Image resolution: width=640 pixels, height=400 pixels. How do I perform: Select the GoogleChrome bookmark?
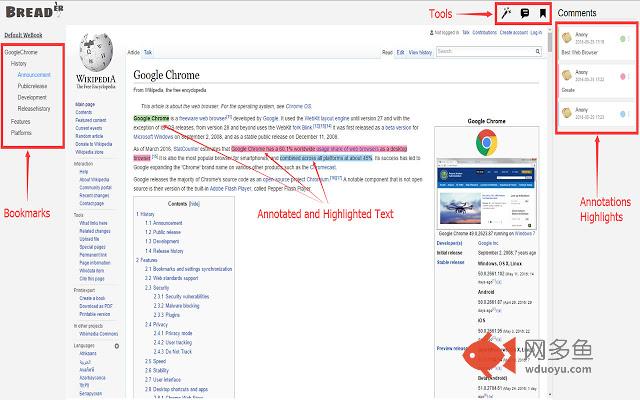pos(21,52)
